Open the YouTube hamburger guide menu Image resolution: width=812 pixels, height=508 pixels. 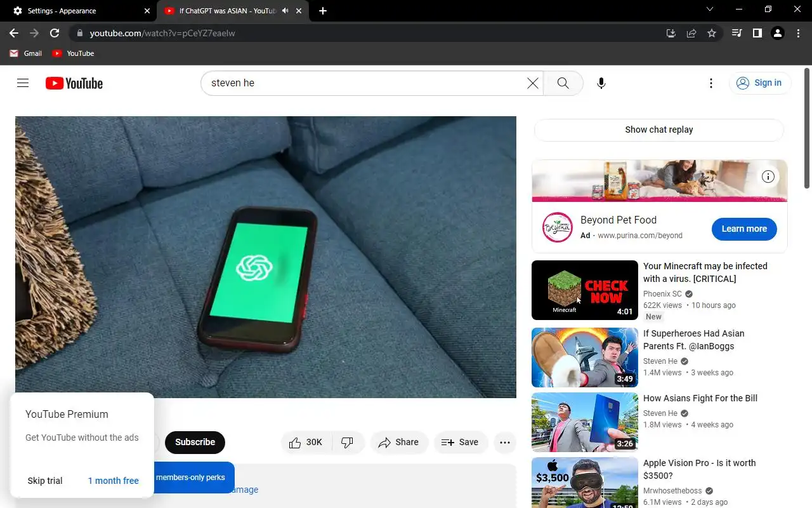[23, 83]
